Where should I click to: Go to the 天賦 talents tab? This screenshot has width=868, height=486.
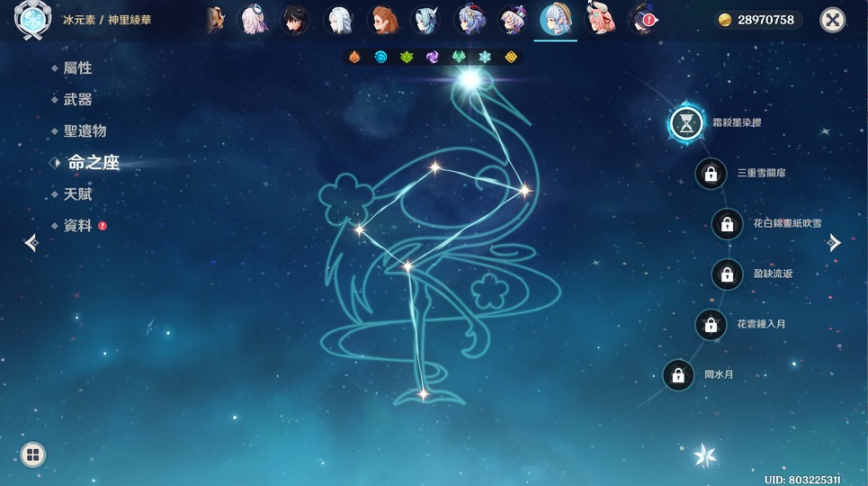(x=77, y=194)
